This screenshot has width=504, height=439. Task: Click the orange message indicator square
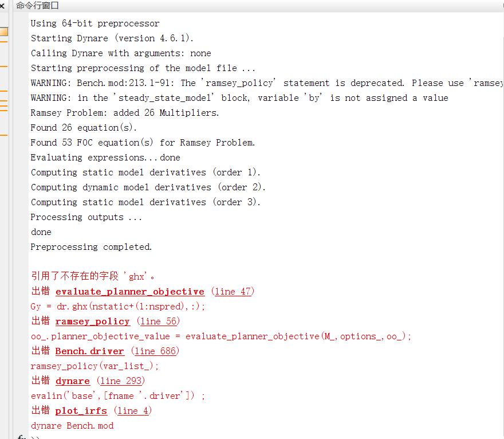click(x=3, y=32)
